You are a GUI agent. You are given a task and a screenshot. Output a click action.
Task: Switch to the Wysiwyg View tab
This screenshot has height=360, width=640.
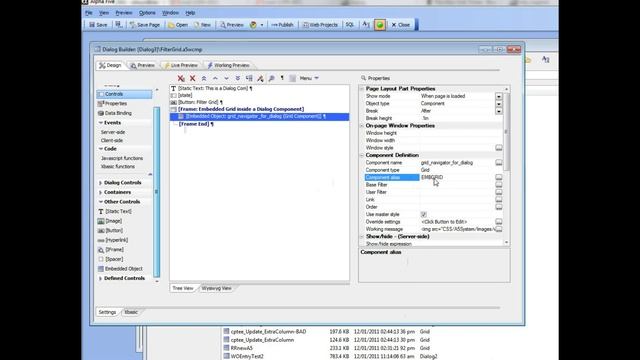(x=216, y=288)
